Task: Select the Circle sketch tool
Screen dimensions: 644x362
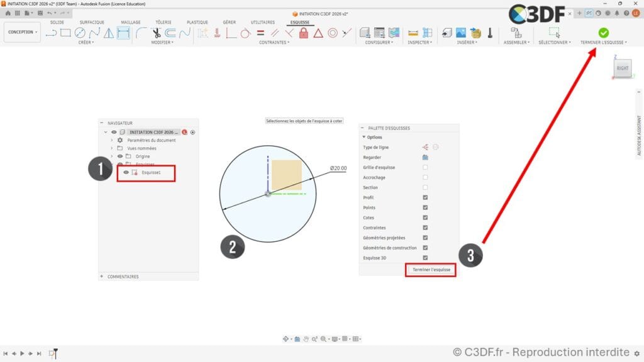Action: click(80, 33)
